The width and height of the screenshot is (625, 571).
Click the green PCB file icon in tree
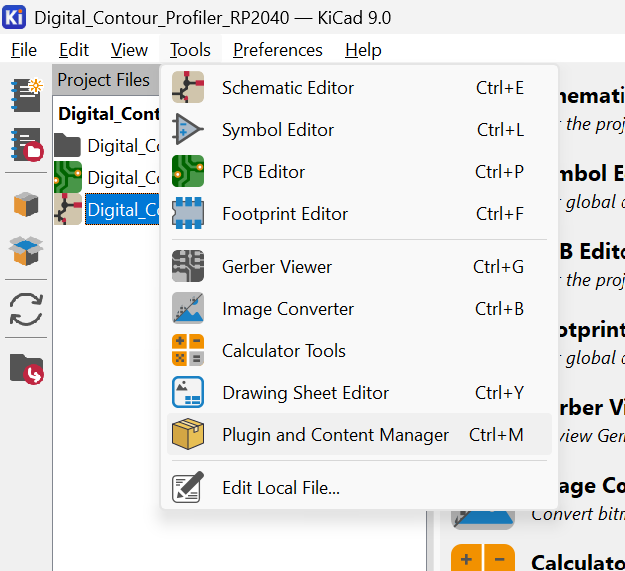coord(68,177)
